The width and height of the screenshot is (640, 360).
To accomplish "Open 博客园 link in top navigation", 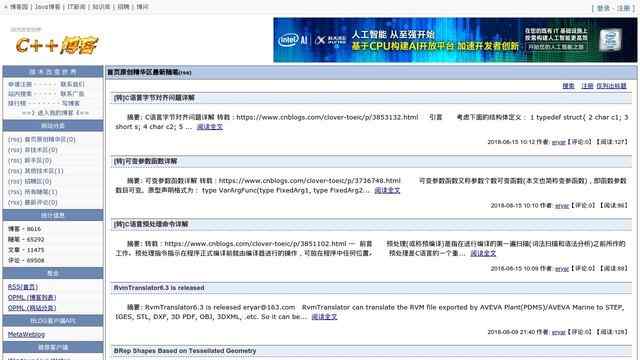I will pyautogui.click(x=19, y=7).
